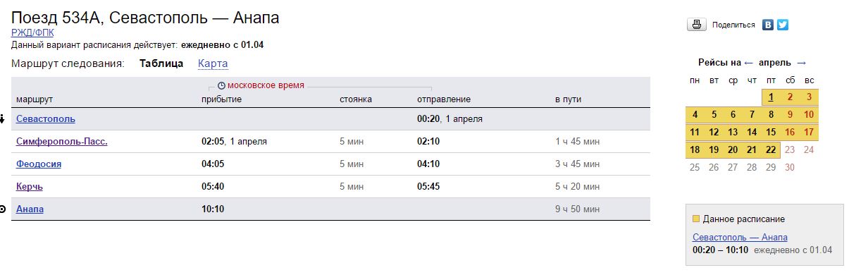Click the yellow Данное расписание legend swatch
This screenshot has height=275, width=868.
[x=696, y=219]
